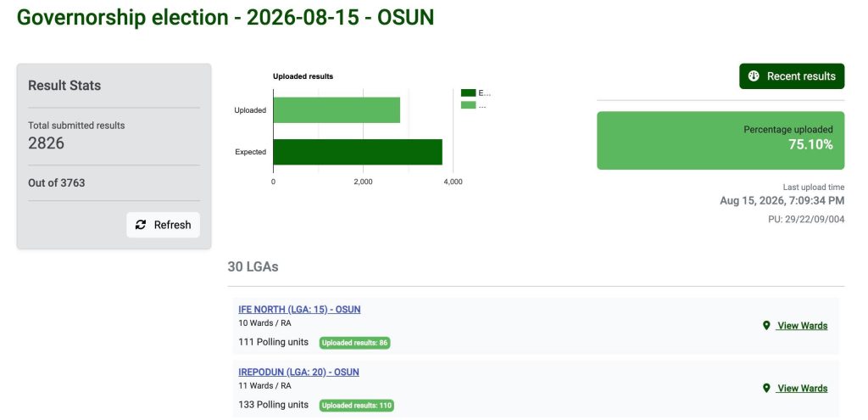Click the Expected bar in chart
The height and width of the screenshot is (420, 868).
(358, 152)
